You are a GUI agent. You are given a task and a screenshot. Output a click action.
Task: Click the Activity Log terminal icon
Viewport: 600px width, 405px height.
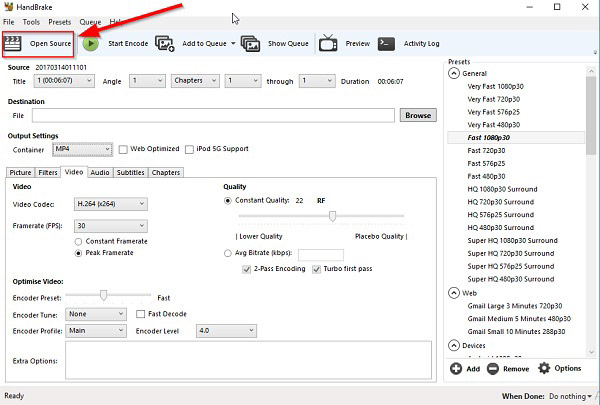coord(386,44)
